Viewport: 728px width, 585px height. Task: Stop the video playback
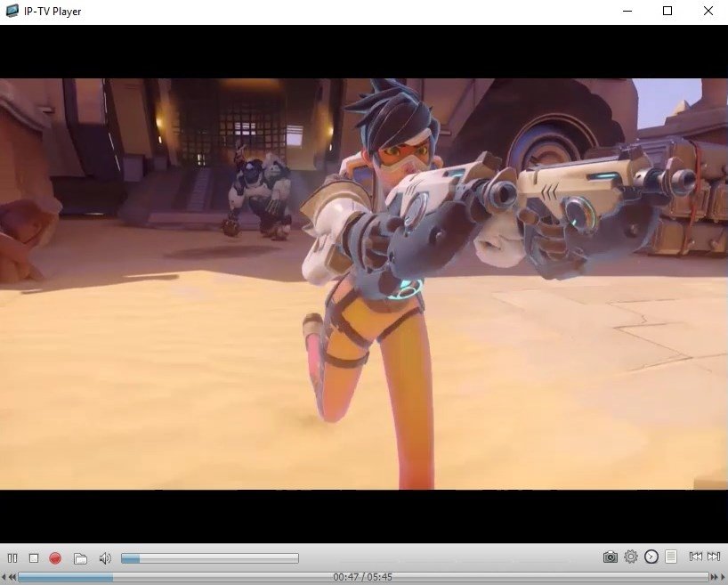pyautogui.click(x=34, y=558)
